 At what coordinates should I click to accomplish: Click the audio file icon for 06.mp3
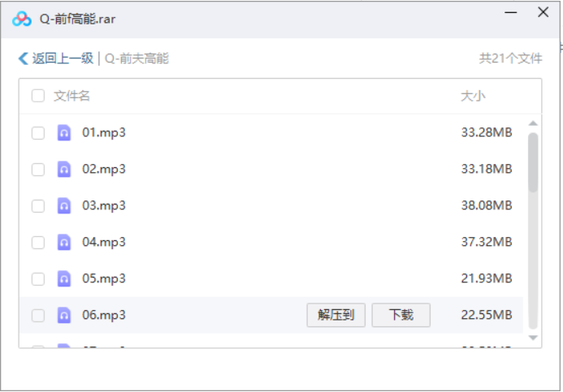[64, 316]
